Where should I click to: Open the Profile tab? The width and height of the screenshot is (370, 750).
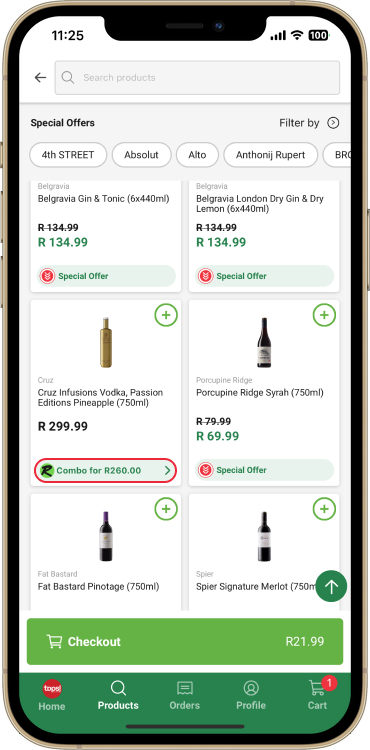point(251,695)
